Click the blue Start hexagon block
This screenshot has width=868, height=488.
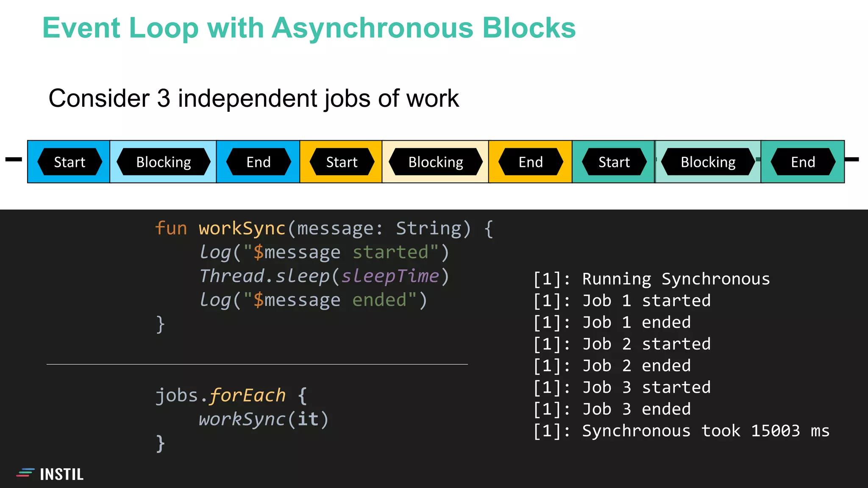coord(70,162)
